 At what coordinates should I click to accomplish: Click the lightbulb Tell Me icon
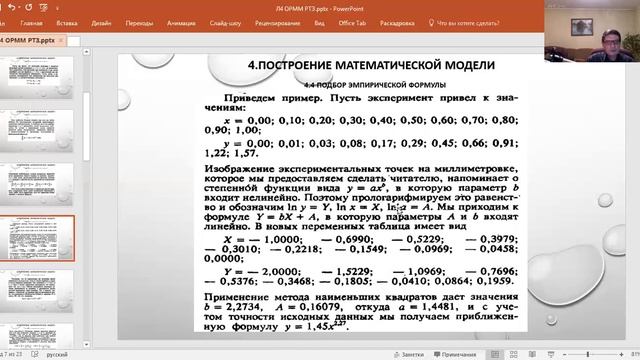click(x=431, y=23)
